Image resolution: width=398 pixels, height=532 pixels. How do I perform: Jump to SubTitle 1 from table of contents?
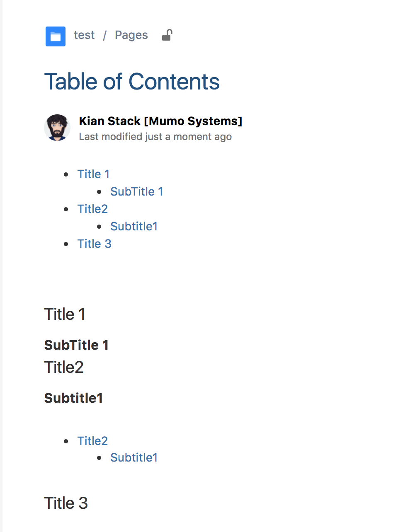click(x=136, y=191)
